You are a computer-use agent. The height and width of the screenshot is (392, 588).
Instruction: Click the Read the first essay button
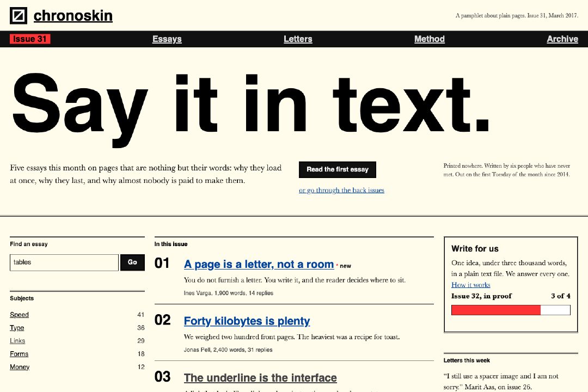coord(338,169)
